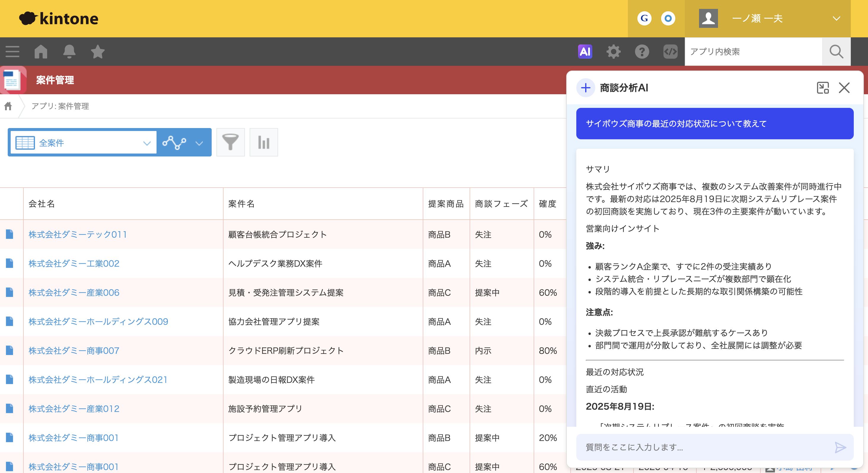Open the favorites star icon

point(98,52)
